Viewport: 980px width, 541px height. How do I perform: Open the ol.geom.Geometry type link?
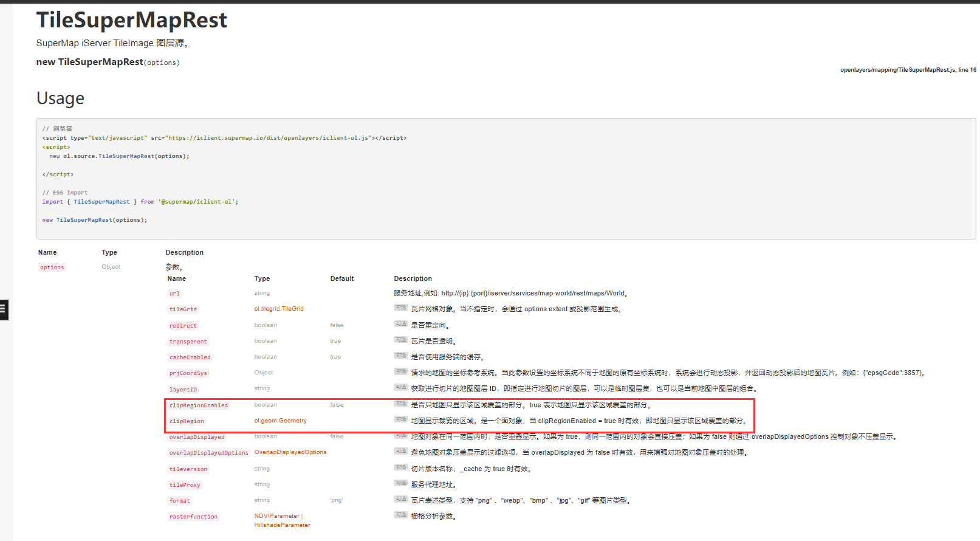click(x=280, y=421)
